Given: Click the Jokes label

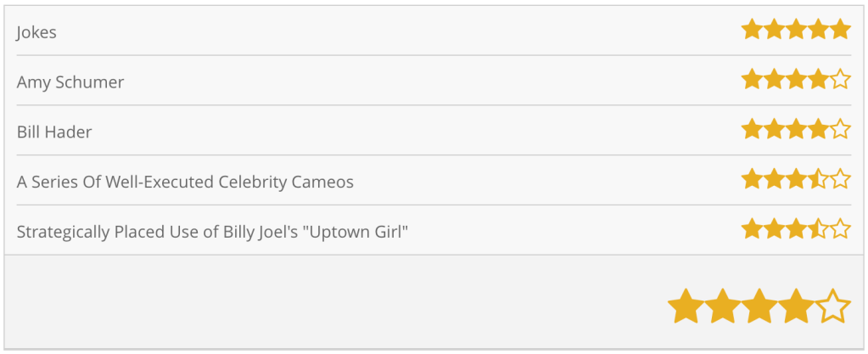Looking at the screenshot, I should point(36,32).
